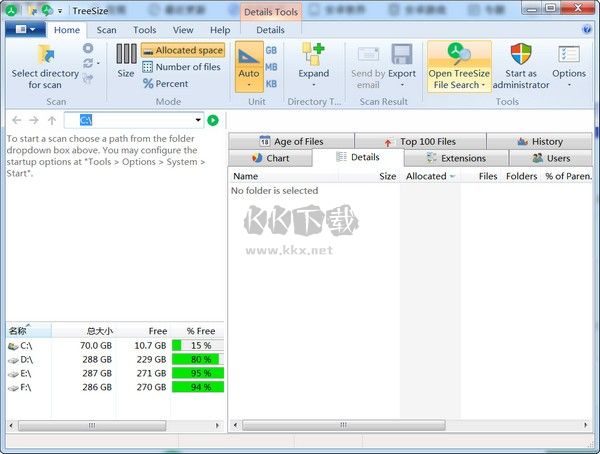600x454 pixels.
Task: Click the help question mark icon
Action: click(x=587, y=29)
